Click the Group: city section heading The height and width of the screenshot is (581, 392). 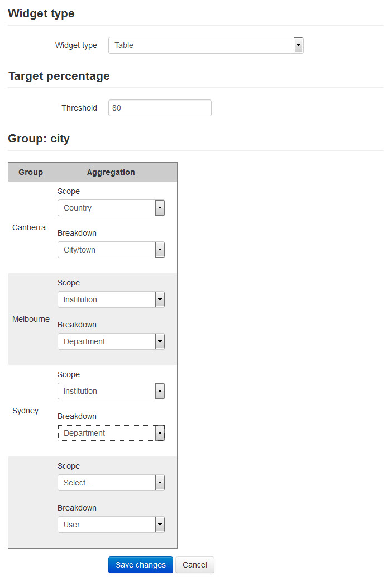coord(39,139)
